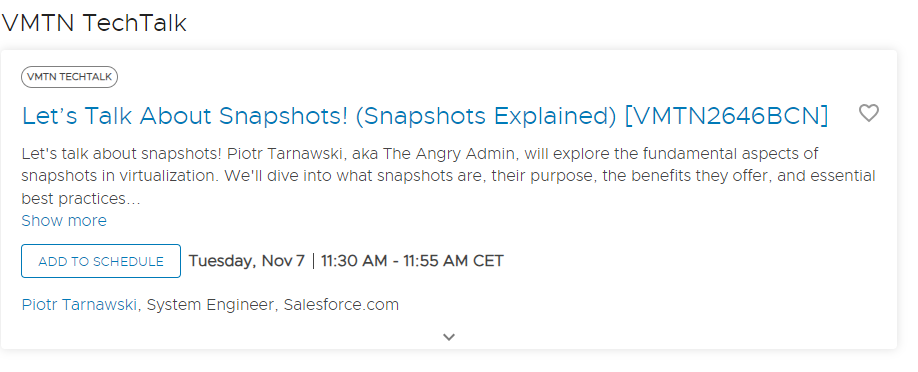
Task: Click the VMTN TECHTALK tag badge
Action: point(70,77)
